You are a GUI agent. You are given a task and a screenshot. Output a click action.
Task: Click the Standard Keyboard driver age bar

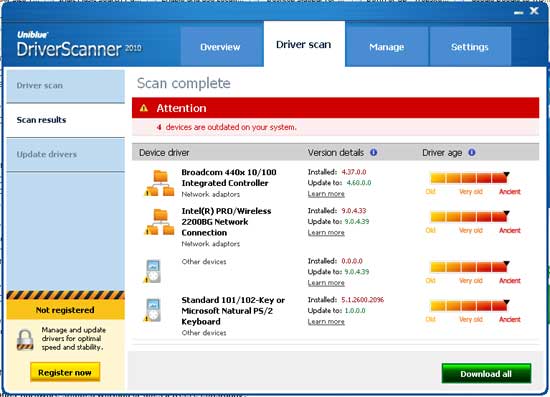point(469,305)
